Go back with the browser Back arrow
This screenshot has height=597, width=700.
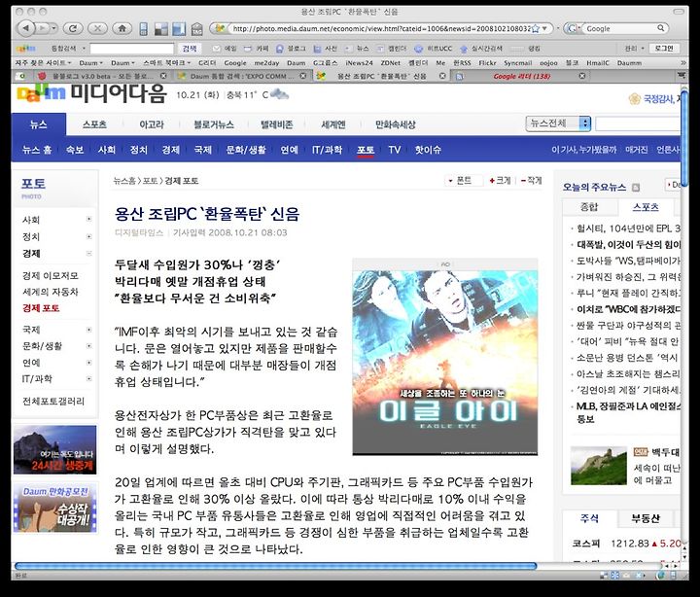(25, 28)
